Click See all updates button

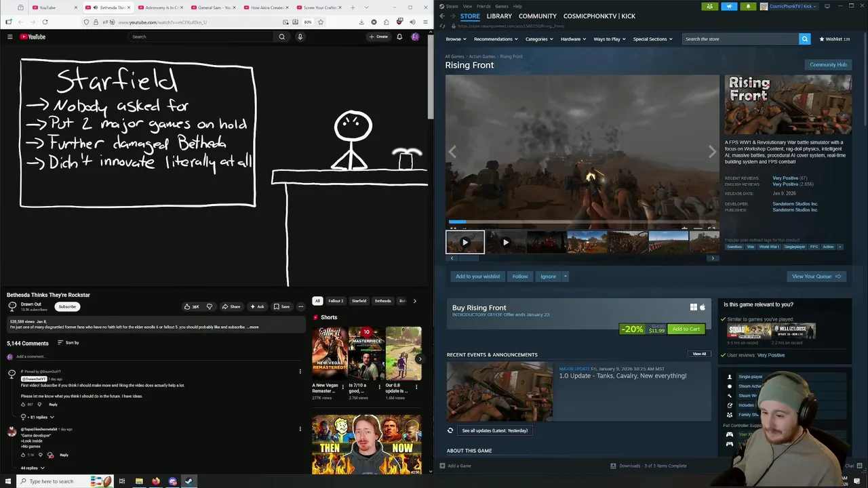[x=494, y=430]
